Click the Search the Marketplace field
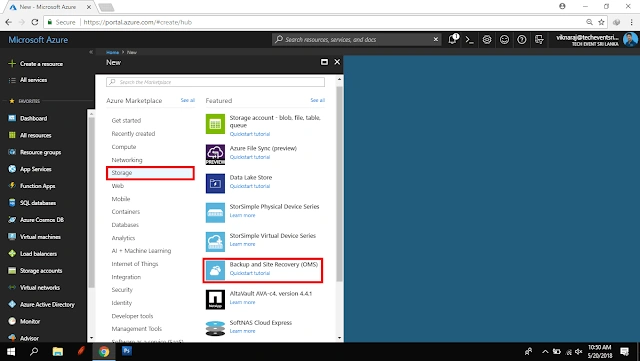Image resolution: width=640 pixels, height=361 pixels. [215, 82]
